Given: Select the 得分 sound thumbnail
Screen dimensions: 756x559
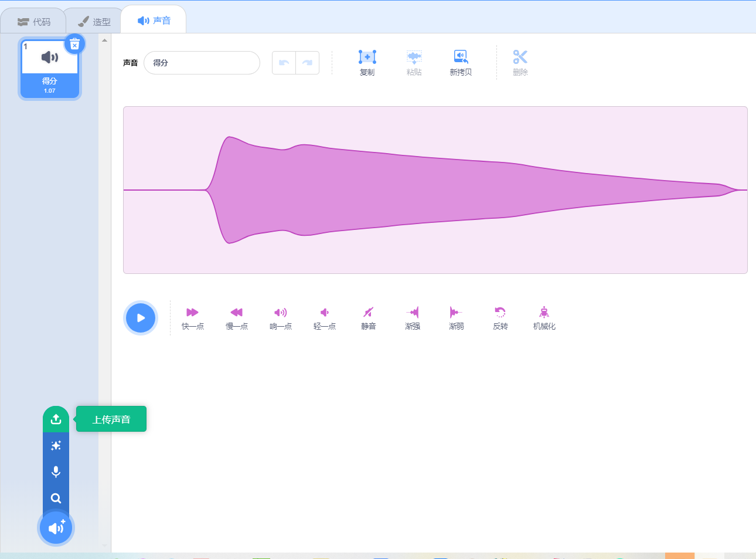Looking at the screenshot, I should click(x=50, y=69).
